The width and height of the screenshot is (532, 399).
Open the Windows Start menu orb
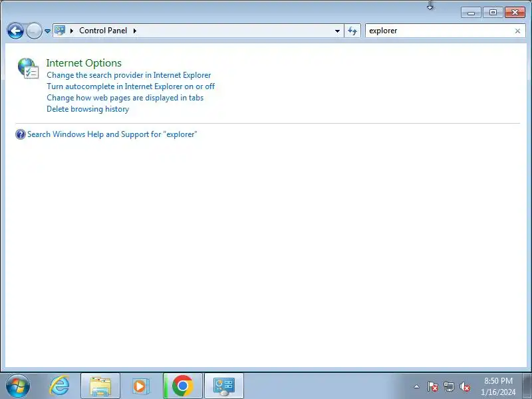(18, 386)
